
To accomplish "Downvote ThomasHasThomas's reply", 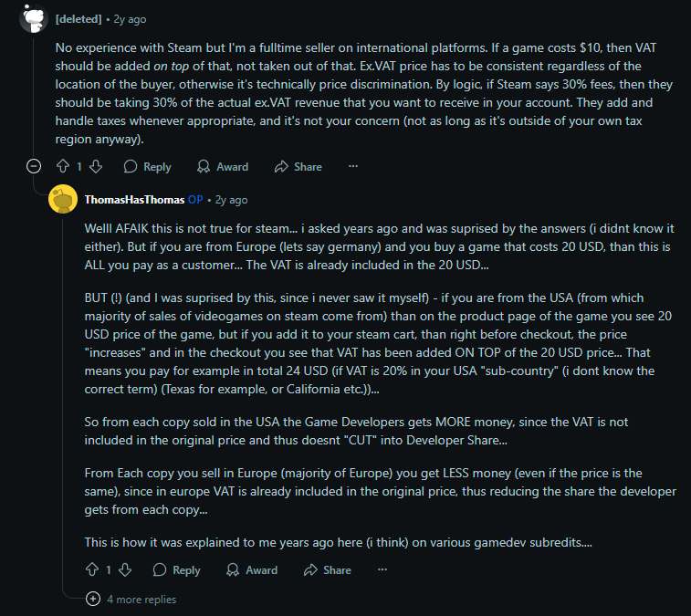I will 125,570.
